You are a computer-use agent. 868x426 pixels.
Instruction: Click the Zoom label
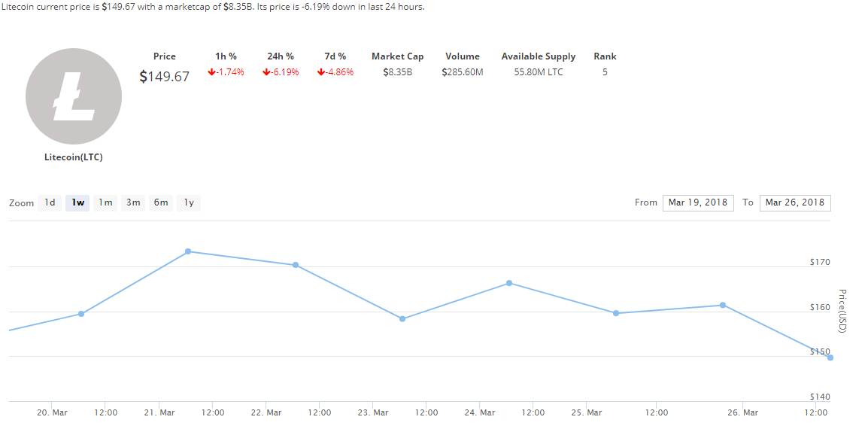coord(22,203)
